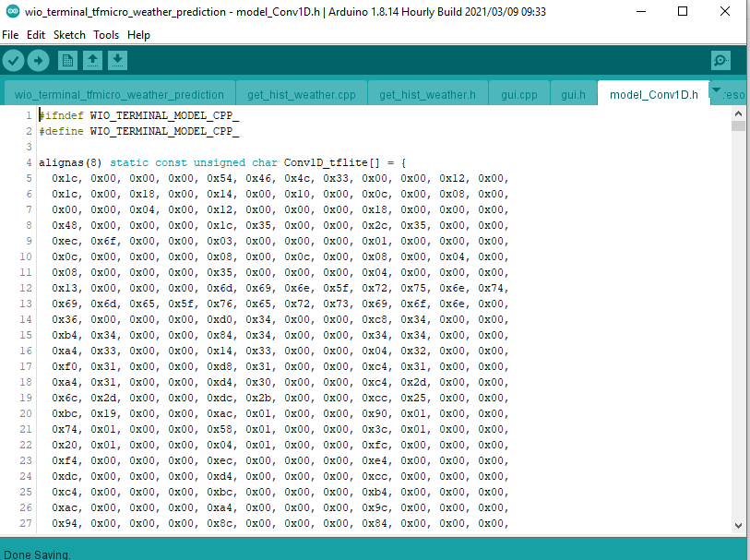Open a sketch with the up-arrow icon
Viewport: 750px width, 560px height.
click(x=92, y=61)
